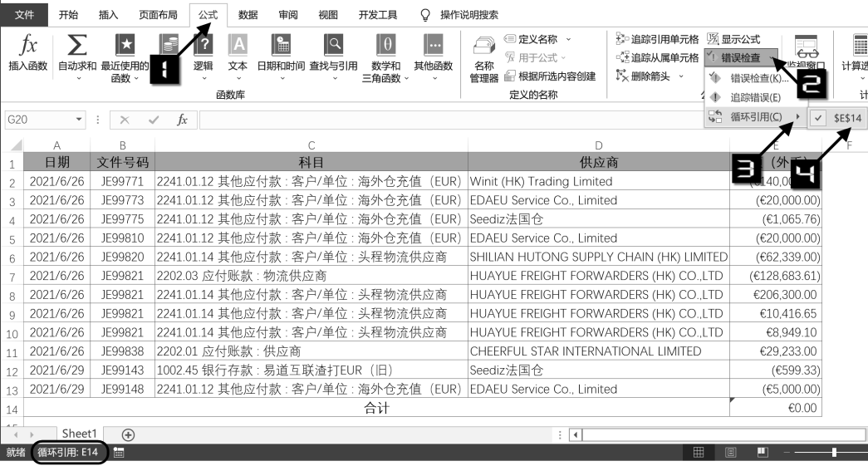Select column C header
The height and width of the screenshot is (466, 868).
[x=311, y=145]
